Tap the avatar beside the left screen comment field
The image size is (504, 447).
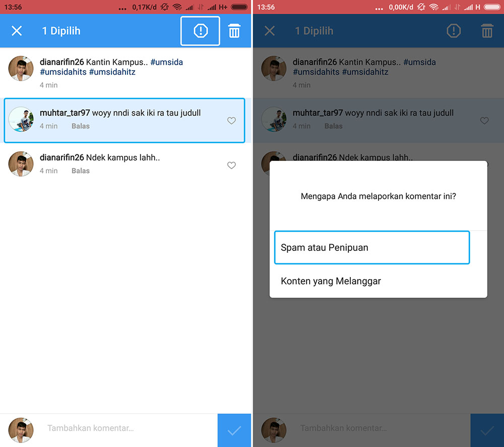click(21, 430)
